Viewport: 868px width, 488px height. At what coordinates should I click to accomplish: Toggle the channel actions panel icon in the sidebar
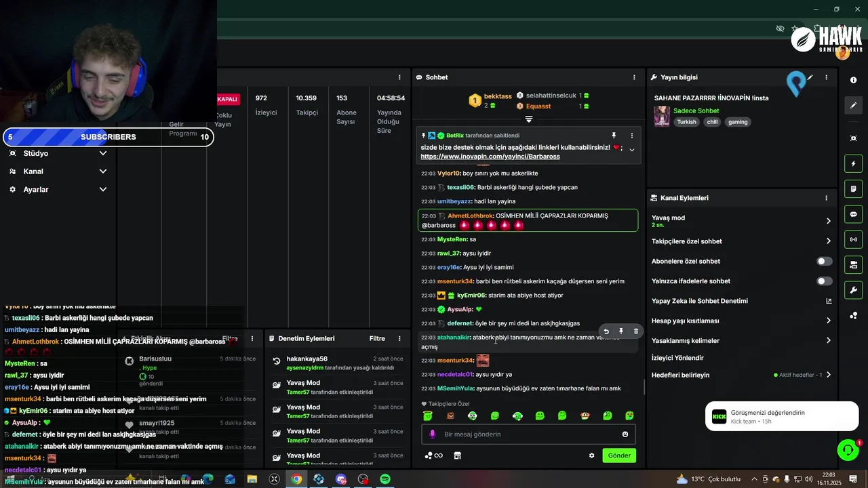click(853, 264)
